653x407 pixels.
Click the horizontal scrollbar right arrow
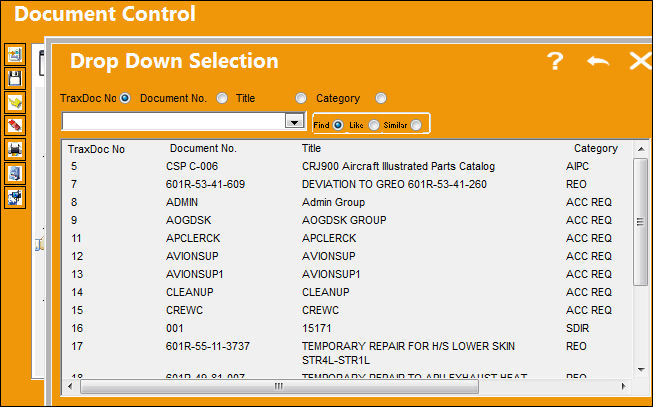pos(623,387)
